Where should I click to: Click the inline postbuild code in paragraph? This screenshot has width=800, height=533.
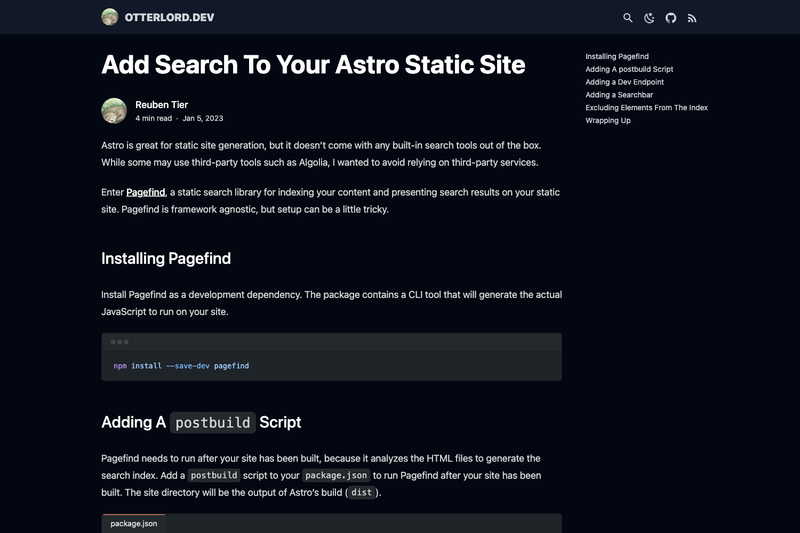(x=214, y=475)
